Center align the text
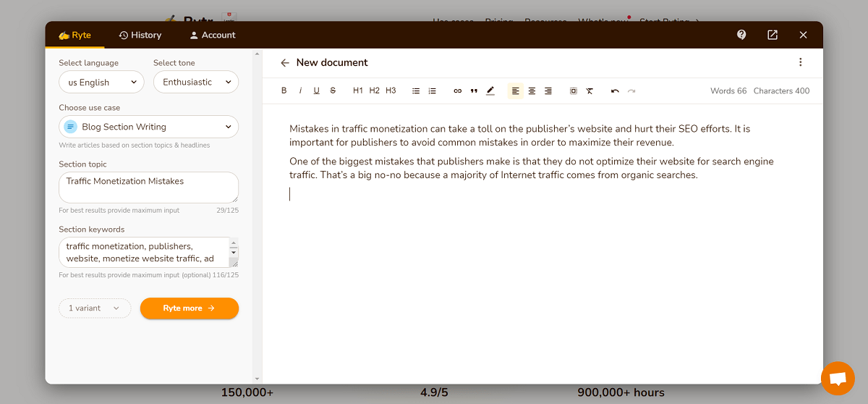This screenshot has height=404, width=868. (532, 91)
